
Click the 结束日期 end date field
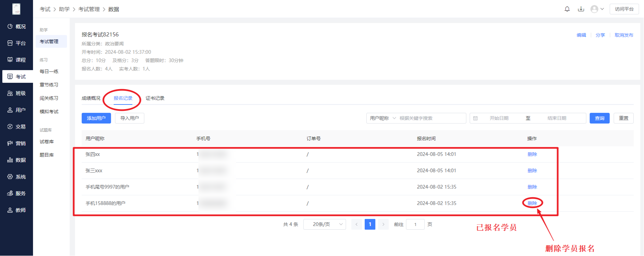[557, 118]
